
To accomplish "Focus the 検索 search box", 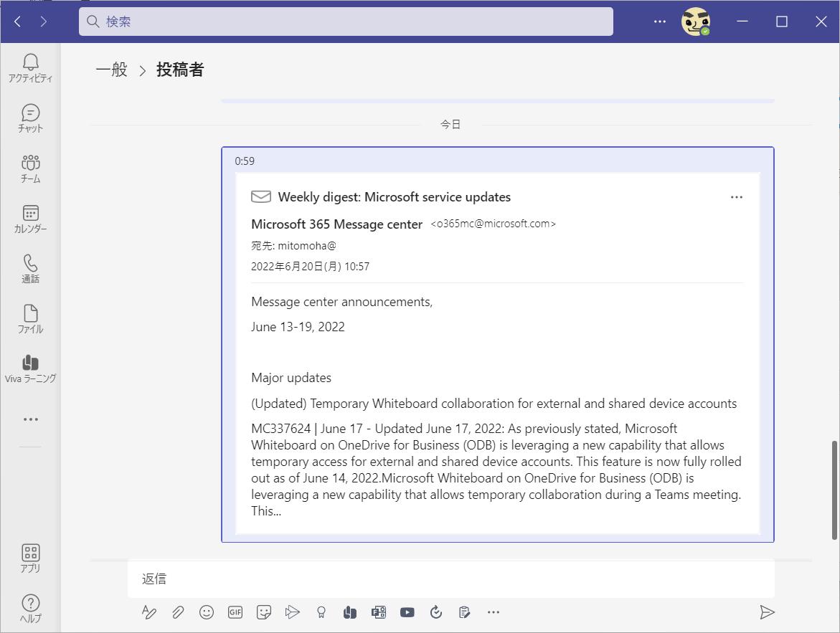I will click(346, 22).
